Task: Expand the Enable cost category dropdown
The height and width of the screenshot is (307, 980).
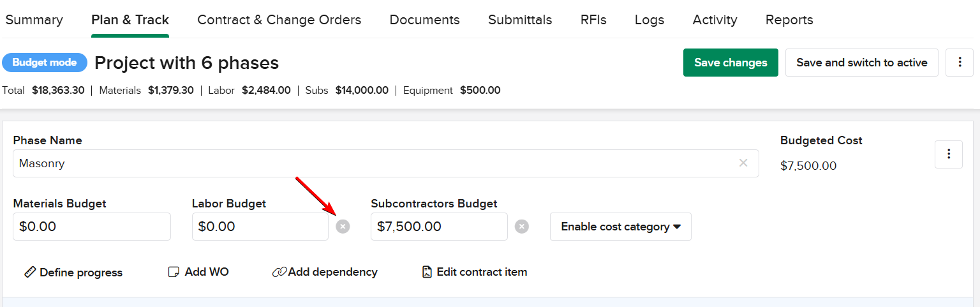Action: pyautogui.click(x=620, y=227)
